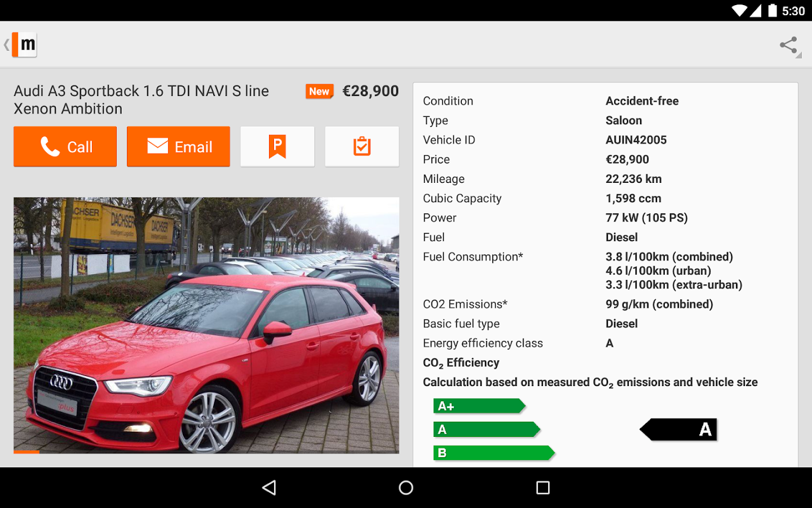Tap the orange photo gallery progress indicator
Viewport: 812px width, 508px height.
(27, 452)
